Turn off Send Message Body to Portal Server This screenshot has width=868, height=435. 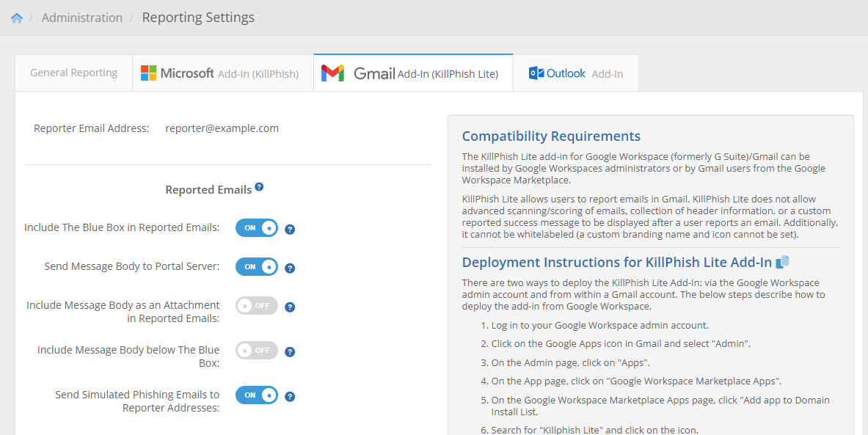coord(257,266)
